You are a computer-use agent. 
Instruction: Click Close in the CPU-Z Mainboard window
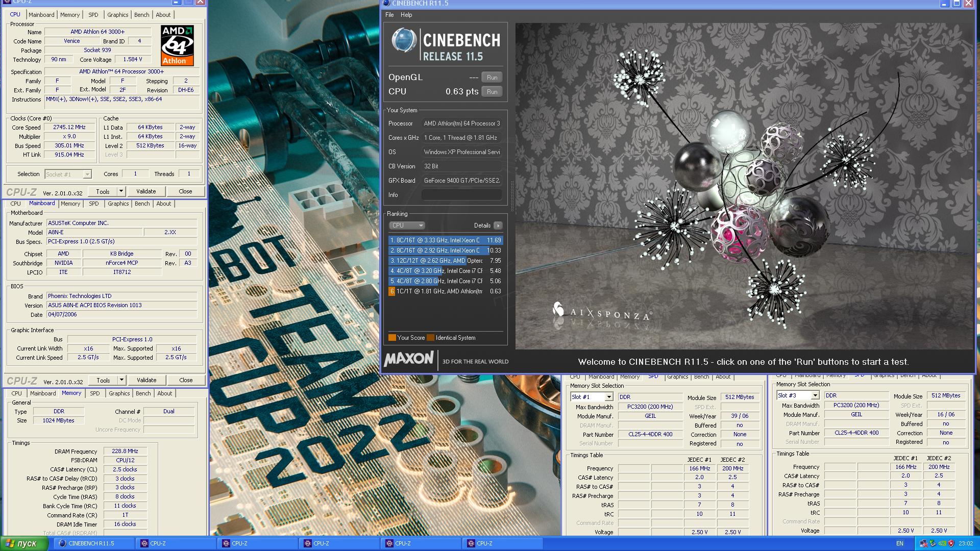(x=186, y=380)
